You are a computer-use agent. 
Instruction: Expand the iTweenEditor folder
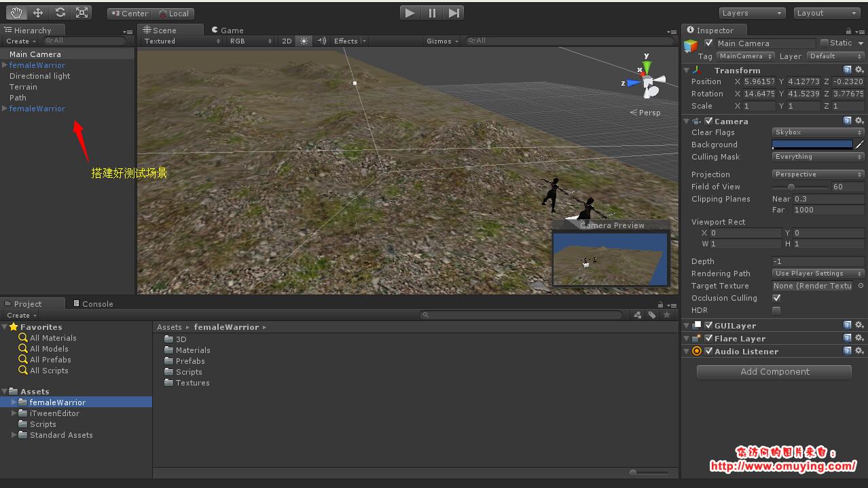14,413
